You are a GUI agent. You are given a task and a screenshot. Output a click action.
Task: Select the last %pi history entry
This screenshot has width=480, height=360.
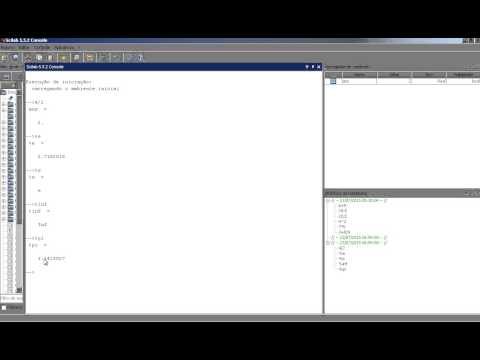coord(342,269)
